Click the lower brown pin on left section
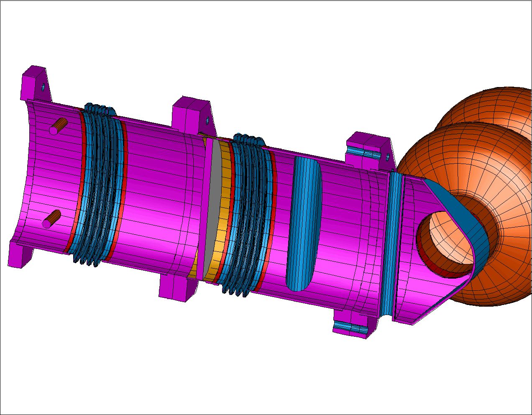This screenshot has height=415, width=532. 52,219
